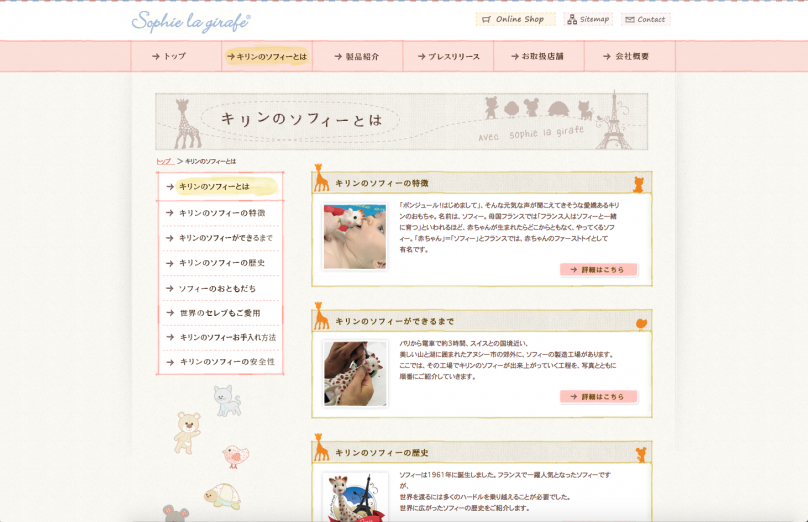Open the 会社概要 nav item

(629, 56)
